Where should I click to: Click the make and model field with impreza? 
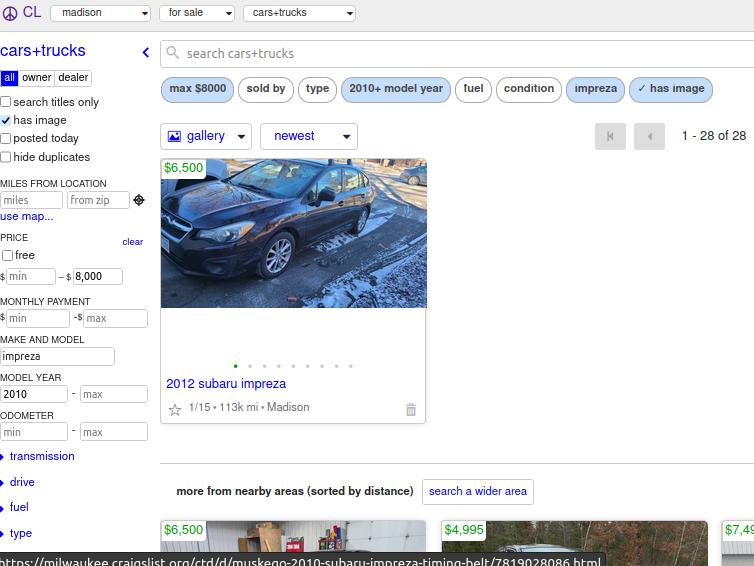click(x=57, y=356)
